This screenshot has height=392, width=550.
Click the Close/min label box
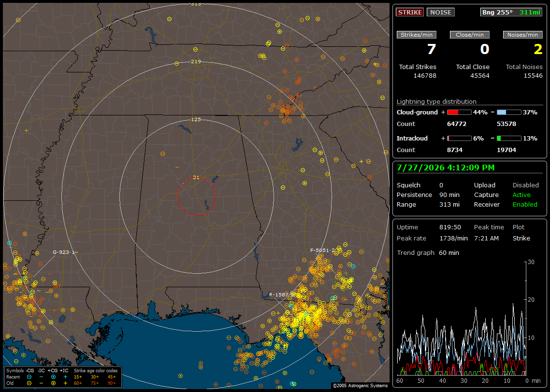pyautogui.click(x=470, y=35)
